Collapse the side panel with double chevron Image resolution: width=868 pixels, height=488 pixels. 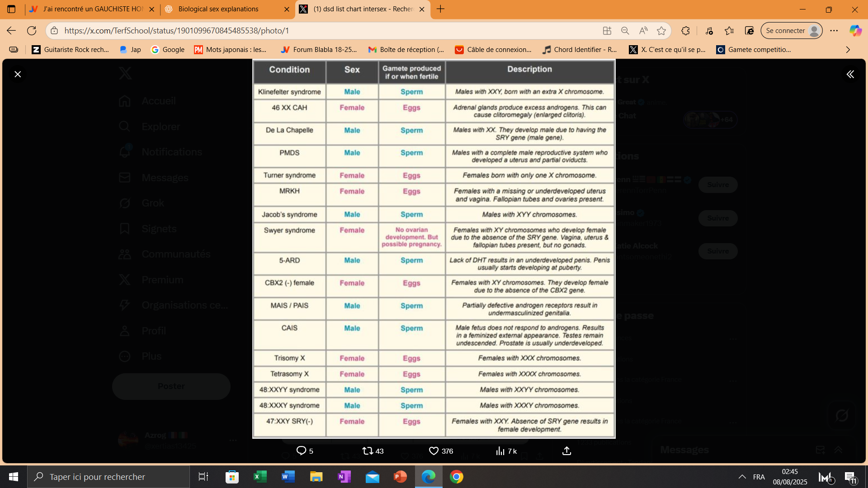(850, 74)
